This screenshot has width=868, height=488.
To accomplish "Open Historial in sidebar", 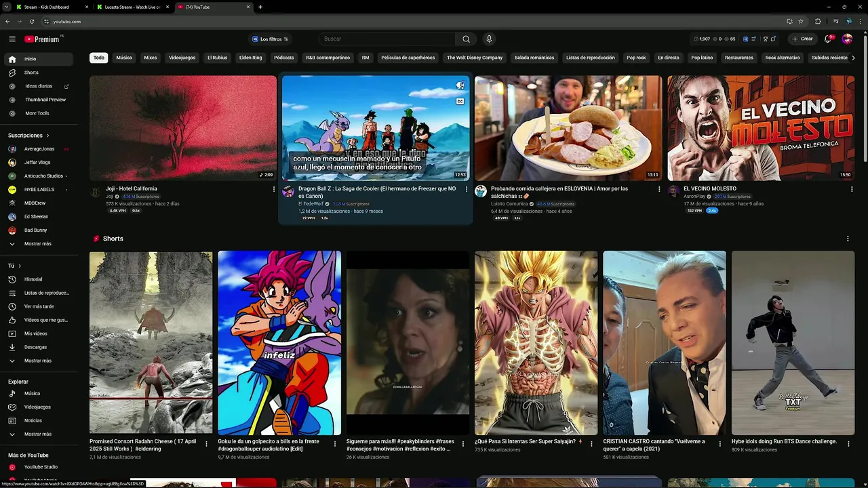I will coord(38,279).
